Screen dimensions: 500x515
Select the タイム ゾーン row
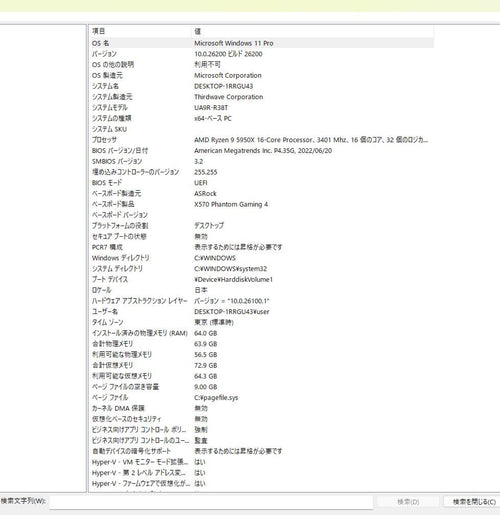click(x=261, y=322)
